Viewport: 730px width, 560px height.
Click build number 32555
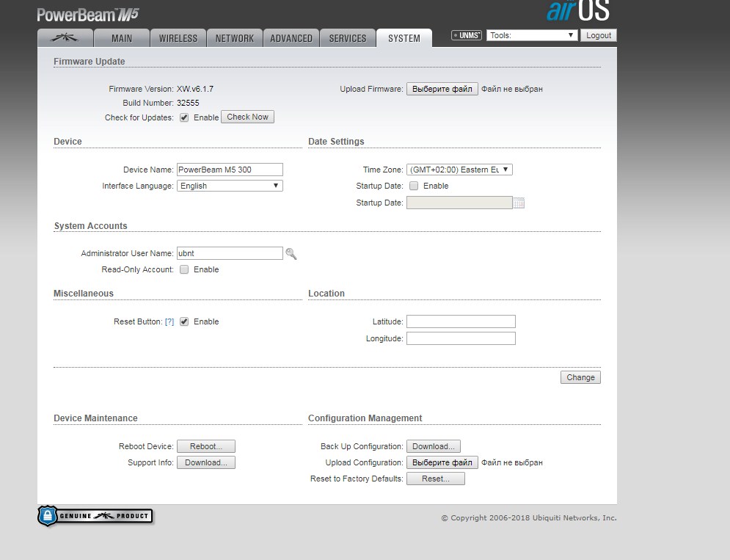(188, 103)
